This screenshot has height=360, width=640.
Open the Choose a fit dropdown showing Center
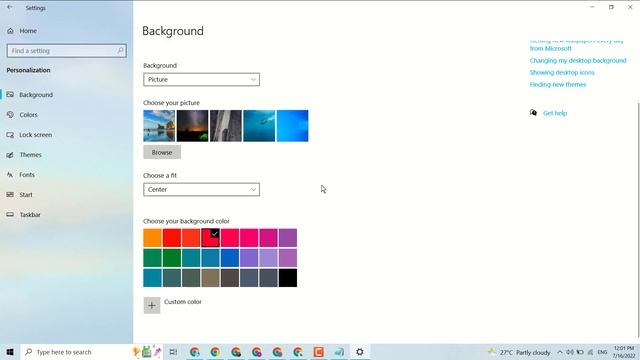[x=201, y=189]
